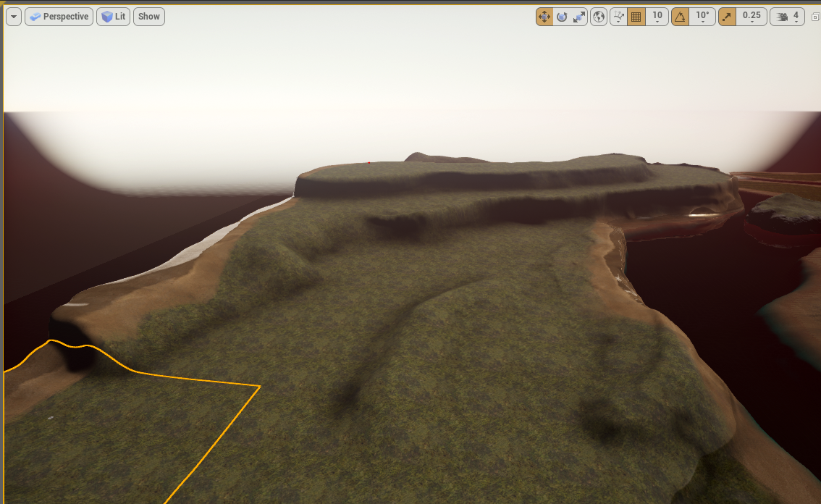Viewport: 821px width, 504px height.
Task: Open grid snap size dropdown showing 10
Action: tap(657, 17)
